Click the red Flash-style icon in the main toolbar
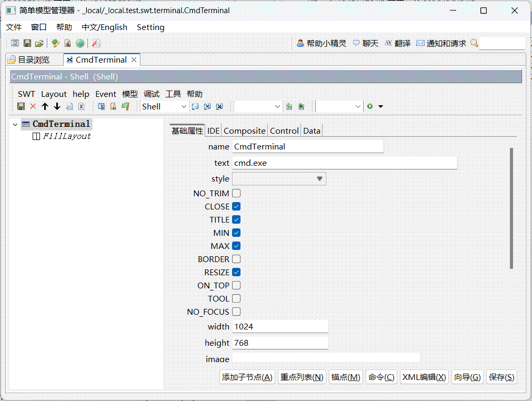532x401 pixels. 96,43
